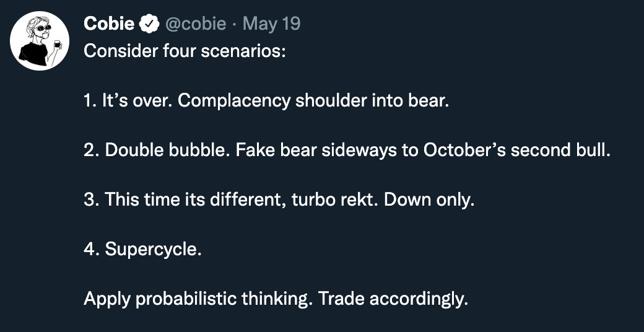Open the Cobie display name link
Screen dimensions: 644x332
pos(109,24)
